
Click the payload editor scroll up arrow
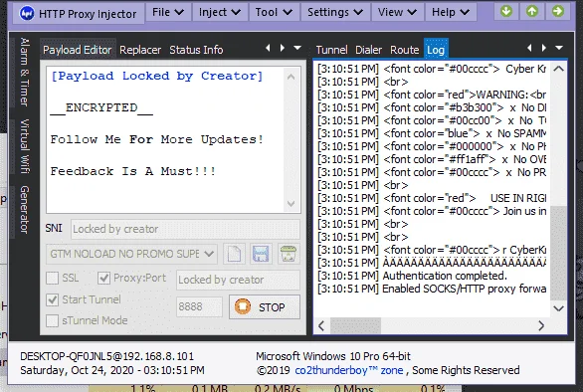pos(291,77)
